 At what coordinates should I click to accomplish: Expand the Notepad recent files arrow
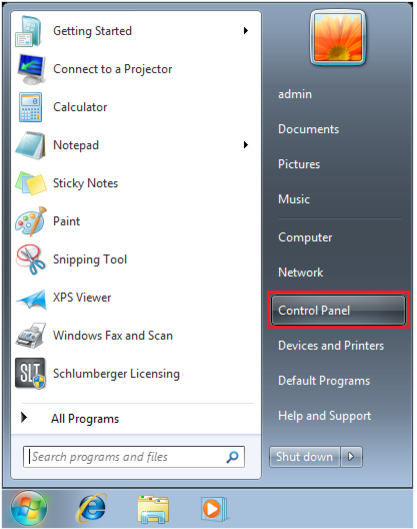click(x=246, y=145)
